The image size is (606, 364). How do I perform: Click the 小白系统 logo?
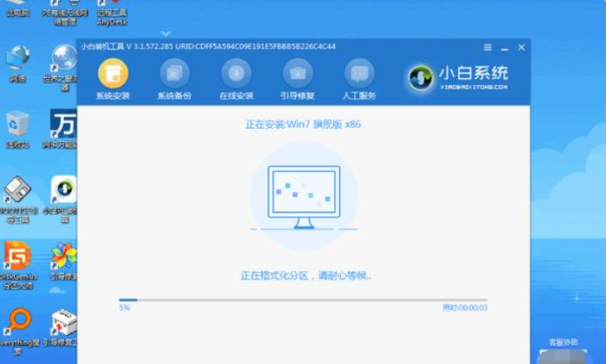click(458, 76)
